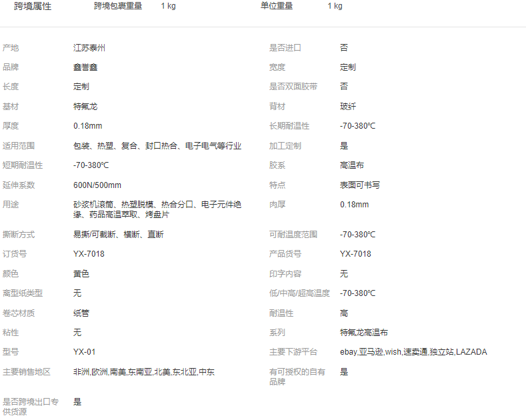The image size is (526, 420).
Task: Click the 无 value beside 离型纸类型
Action: pos(77,293)
